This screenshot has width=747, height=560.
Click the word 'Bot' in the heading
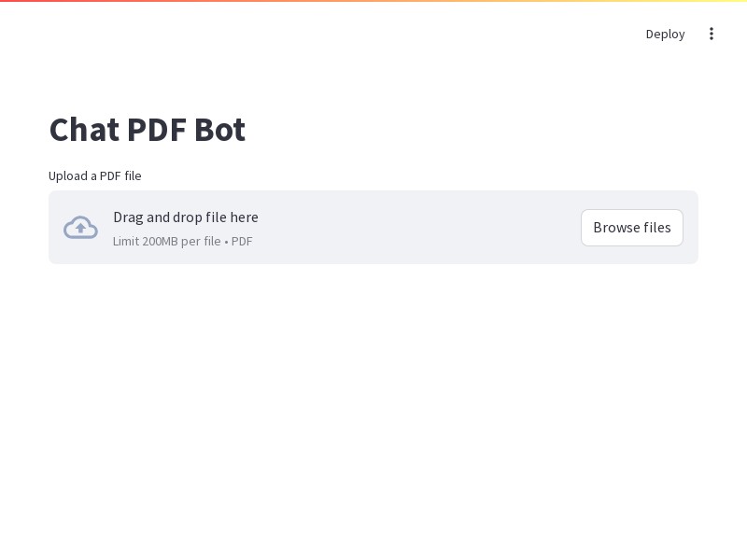click(220, 130)
